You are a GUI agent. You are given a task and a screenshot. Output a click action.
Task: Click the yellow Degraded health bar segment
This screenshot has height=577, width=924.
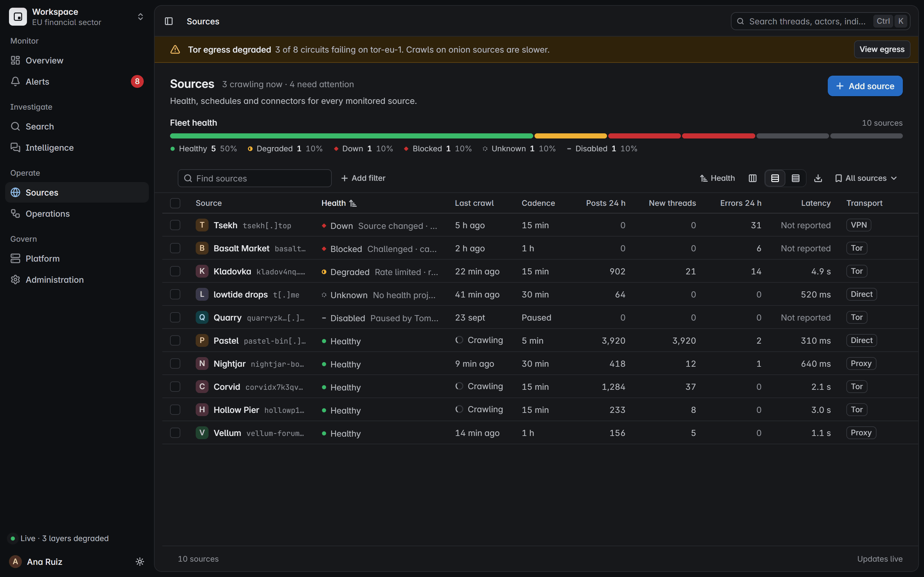tap(570, 136)
